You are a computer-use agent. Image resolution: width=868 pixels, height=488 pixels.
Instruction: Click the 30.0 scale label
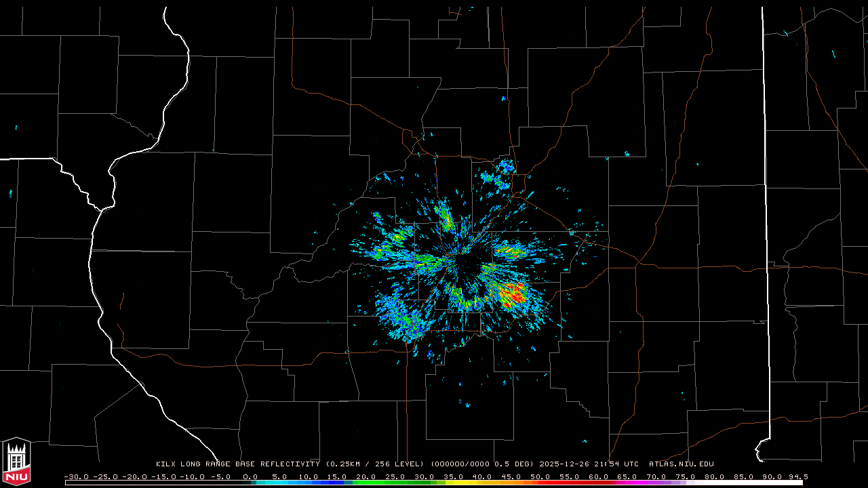(425, 477)
